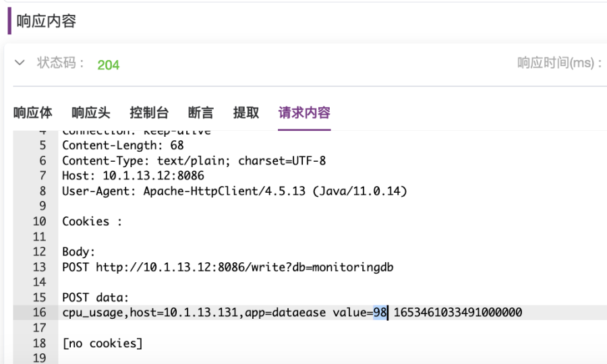Viewport: 607px width, 364px height.
Task: Switch to the 响应体 tab
Action: (x=33, y=113)
